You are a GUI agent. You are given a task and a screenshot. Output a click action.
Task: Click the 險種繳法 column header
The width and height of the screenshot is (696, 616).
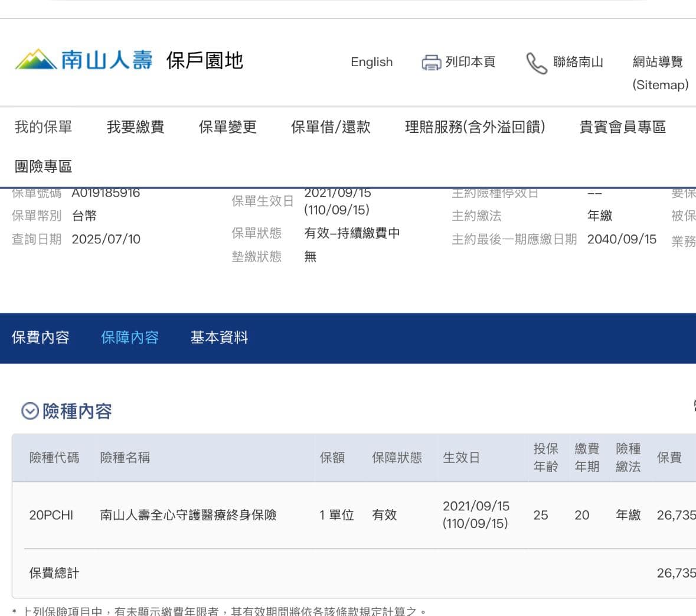pyautogui.click(x=628, y=458)
